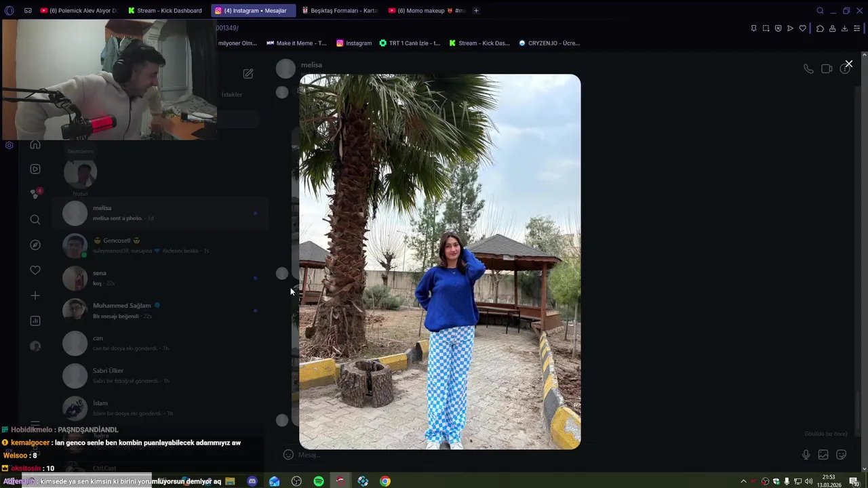Image resolution: width=868 pixels, height=488 pixels.
Task: Click the snapshot icon in browser toolbar
Action: [x=766, y=28]
